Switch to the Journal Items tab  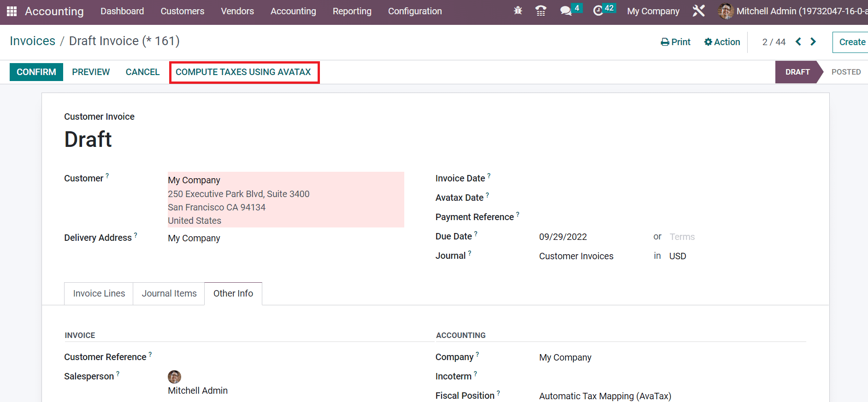pos(169,293)
